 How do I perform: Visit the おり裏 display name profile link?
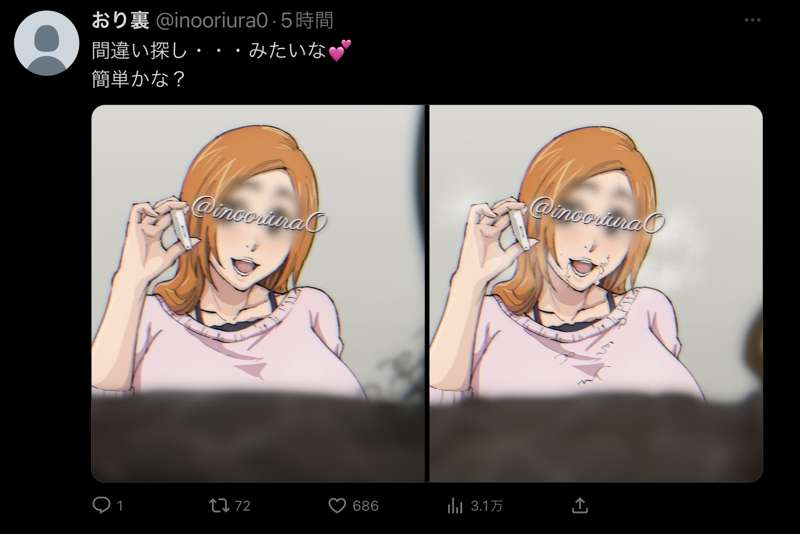(120, 20)
